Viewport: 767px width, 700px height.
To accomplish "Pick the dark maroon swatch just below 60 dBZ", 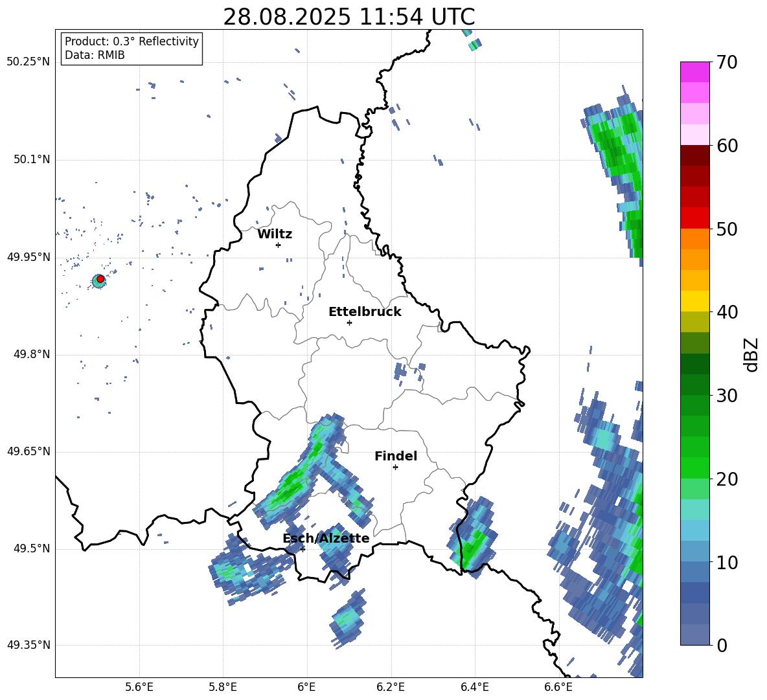I will 694,155.
